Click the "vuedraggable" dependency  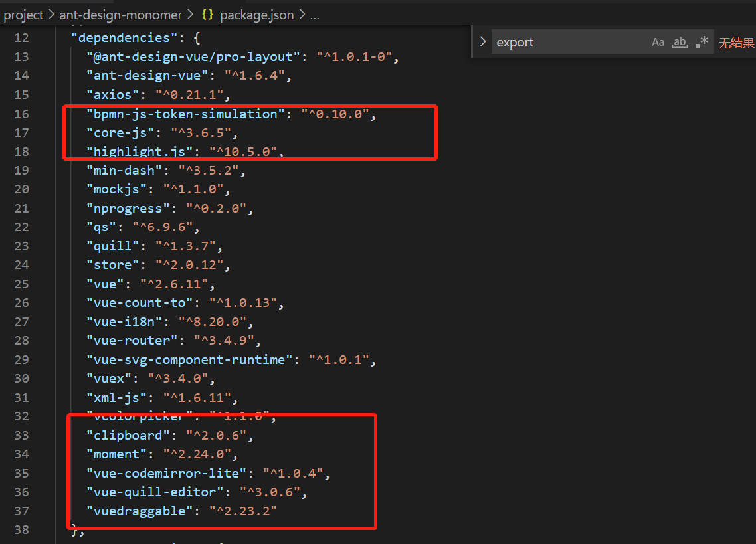[x=140, y=511]
